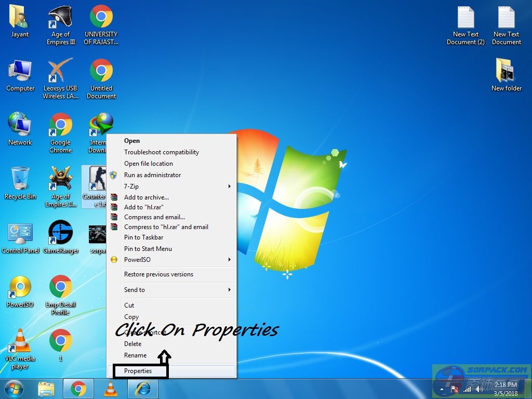Open the Control Panel desktop icon
Viewport: 532px width, 399px height.
tap(20, 236)
